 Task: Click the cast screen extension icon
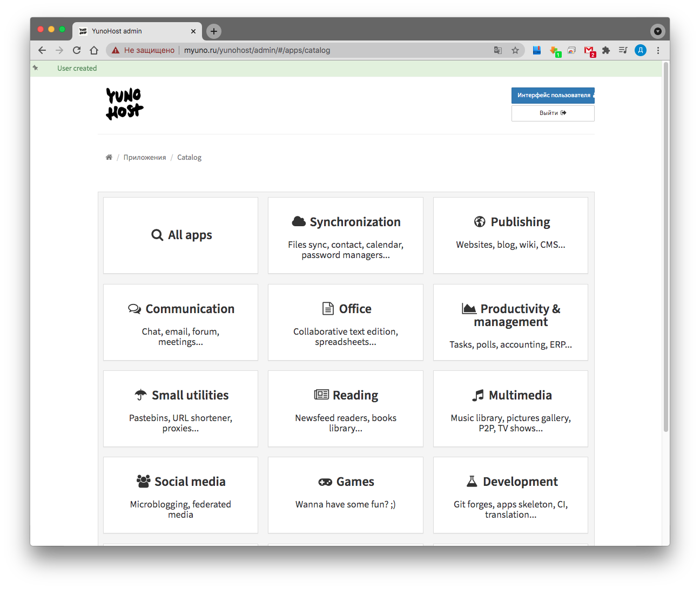571,50
